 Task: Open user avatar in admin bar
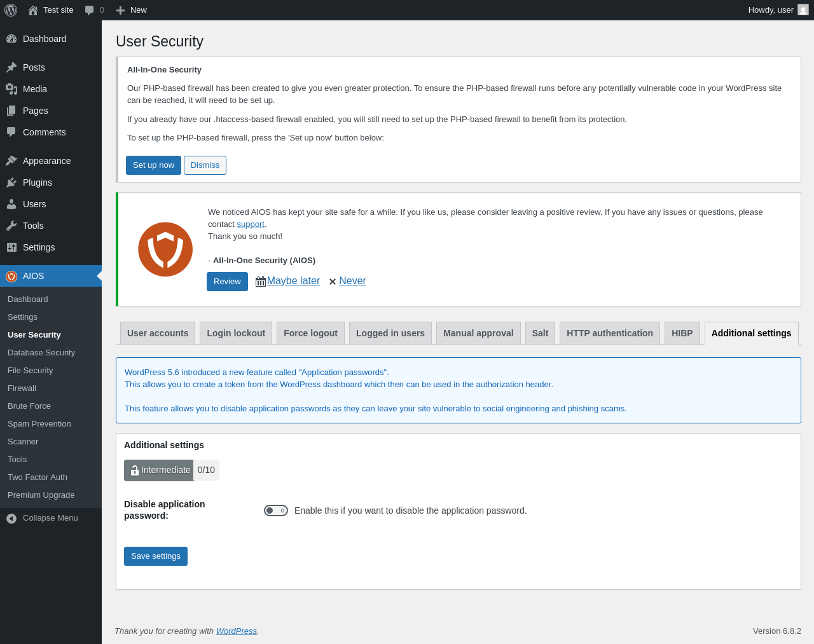[x=803, y=10]
